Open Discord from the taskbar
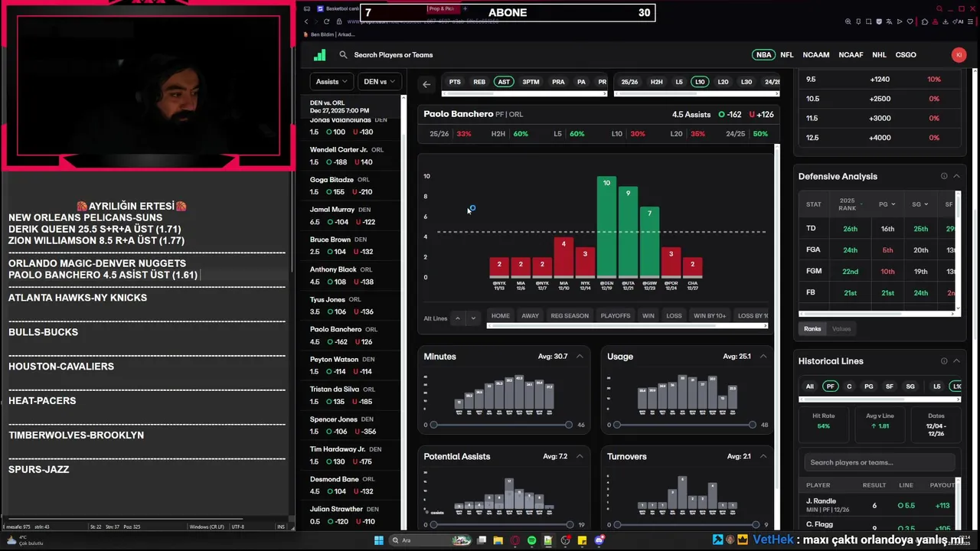This screenshot has height=551, width=980. [x=599, y=540]
